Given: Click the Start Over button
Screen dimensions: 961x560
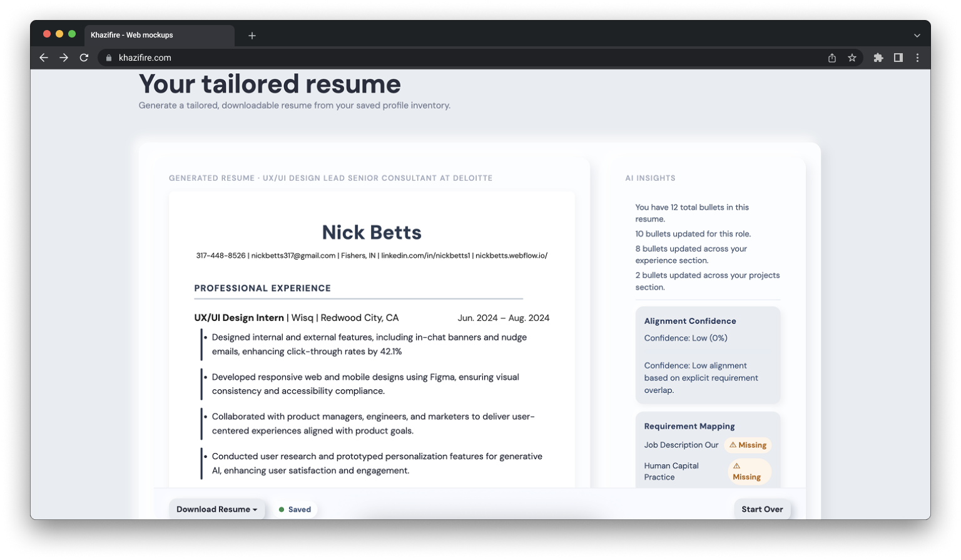Looking at the screenshot, I should 762,509.
